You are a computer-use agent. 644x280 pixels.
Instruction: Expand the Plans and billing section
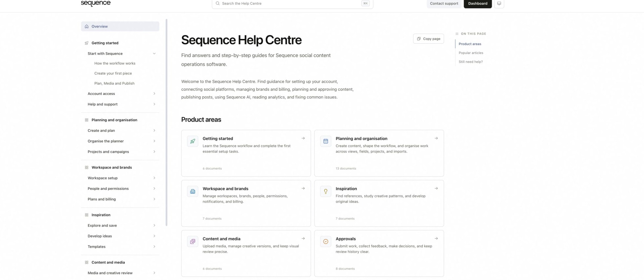pyautogui.click(x=154, y=199)
